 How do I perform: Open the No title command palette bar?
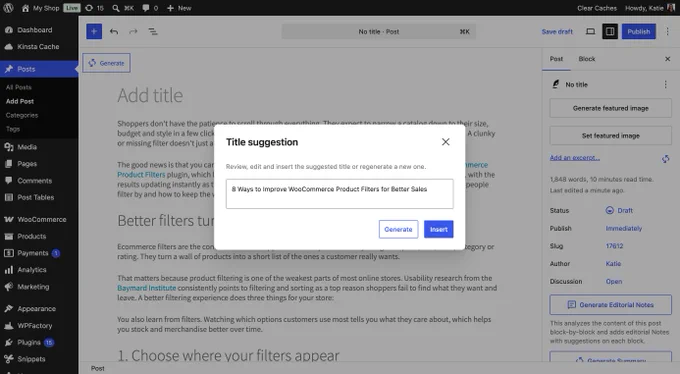379,31
